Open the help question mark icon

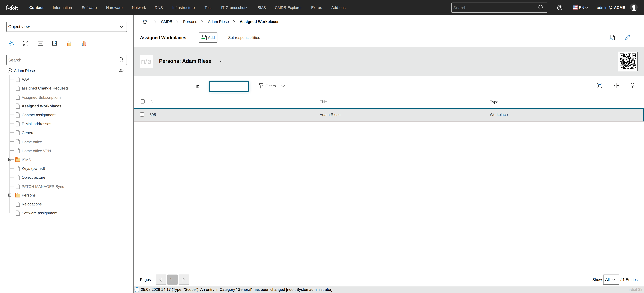click(x=560, y=8)
